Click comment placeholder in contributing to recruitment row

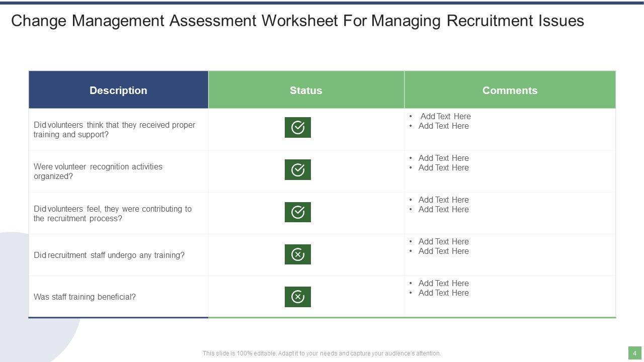coord(443,200)
